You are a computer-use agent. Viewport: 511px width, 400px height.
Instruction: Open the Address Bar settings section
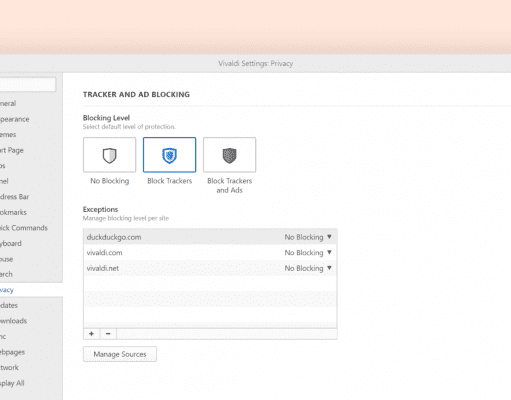coord(14,197)
